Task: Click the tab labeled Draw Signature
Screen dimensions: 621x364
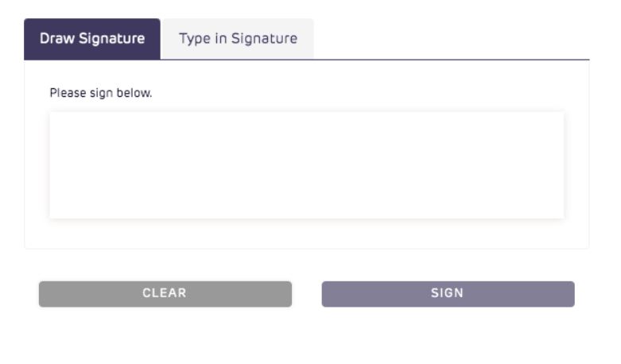Action: click(92, 39)
